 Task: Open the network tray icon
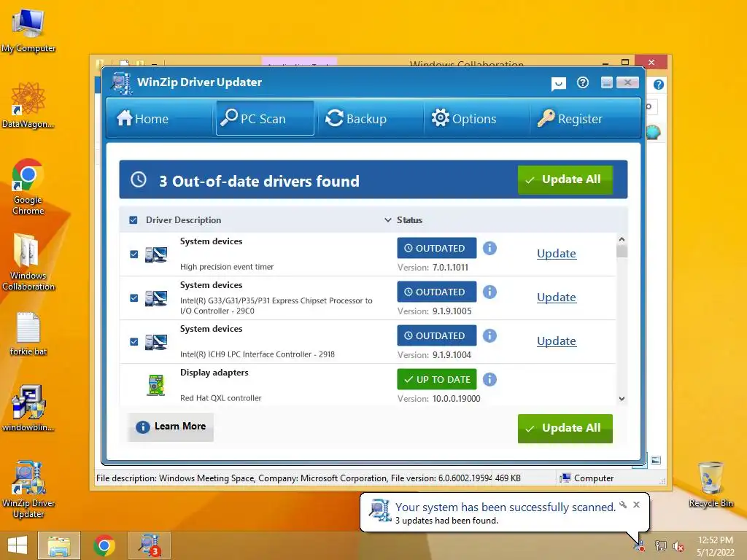(x=660, y=546)
